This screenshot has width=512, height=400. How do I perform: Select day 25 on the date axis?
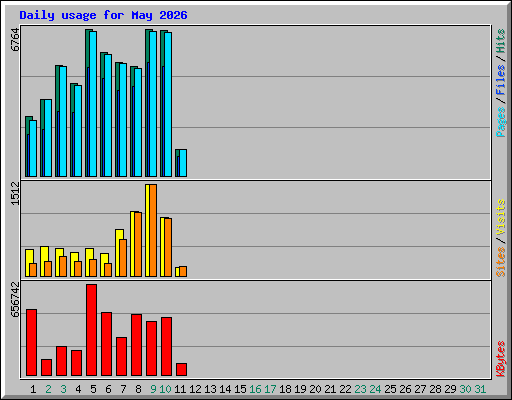(390, 389)
